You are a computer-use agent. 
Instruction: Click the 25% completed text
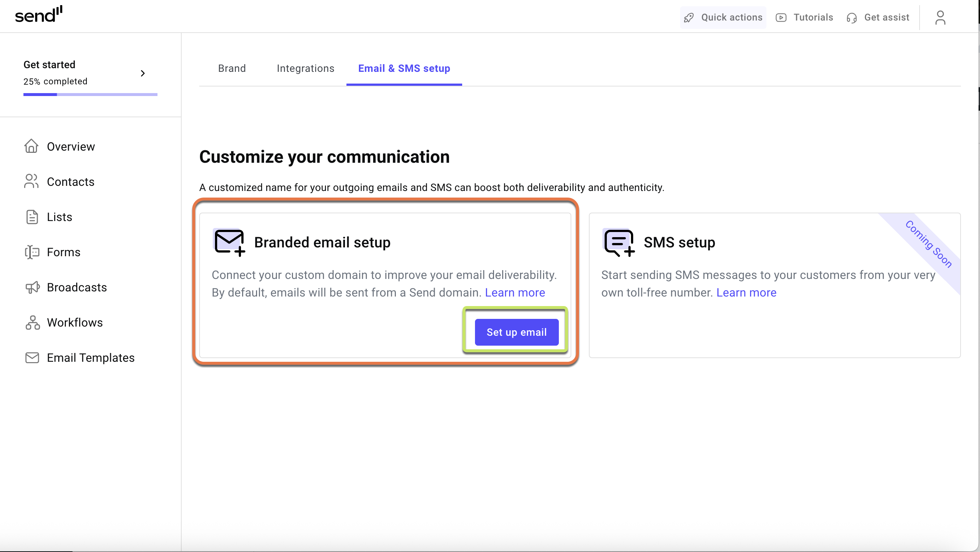coord(56,81)
